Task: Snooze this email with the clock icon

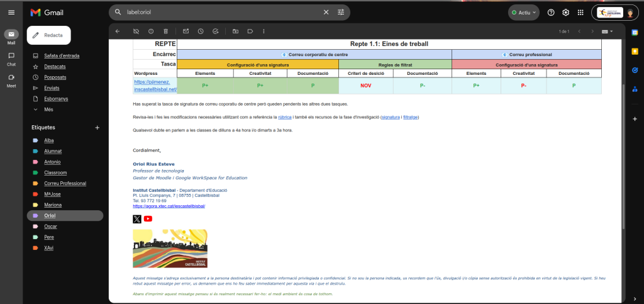Action: click(x=200, y=31)
